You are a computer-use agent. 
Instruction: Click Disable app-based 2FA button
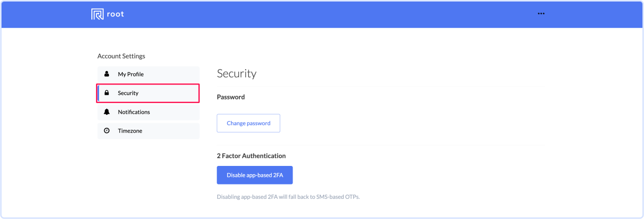tap(255, 175)
